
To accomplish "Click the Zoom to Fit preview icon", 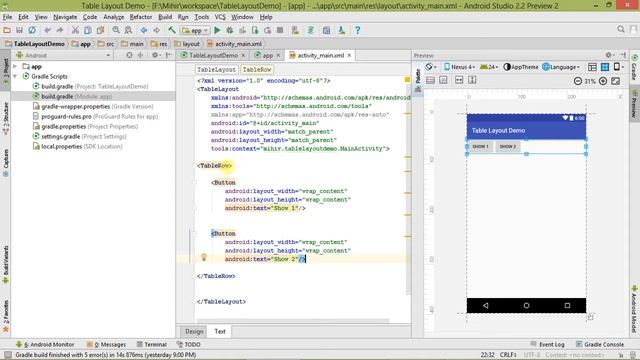I will [x=616, y=81].
